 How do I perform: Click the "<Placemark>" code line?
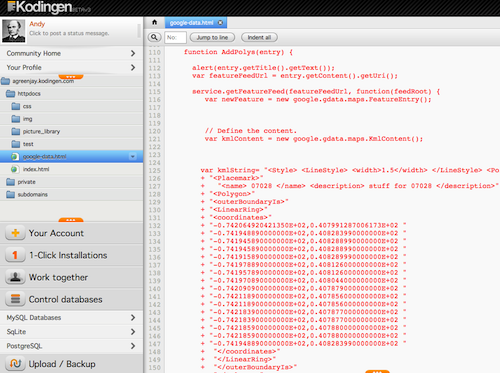[x=233, y=178]
